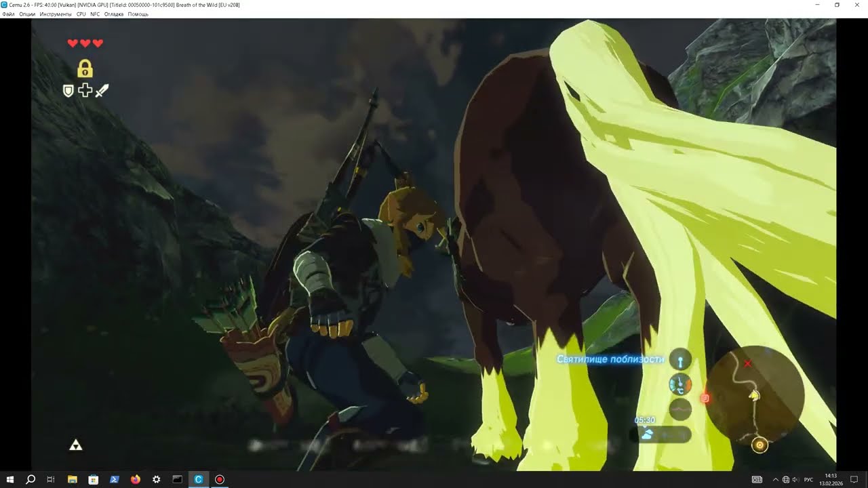Viewport: 868px width, 488px height.
Task: Open the Windows Start menu
Action: point(11,479)
